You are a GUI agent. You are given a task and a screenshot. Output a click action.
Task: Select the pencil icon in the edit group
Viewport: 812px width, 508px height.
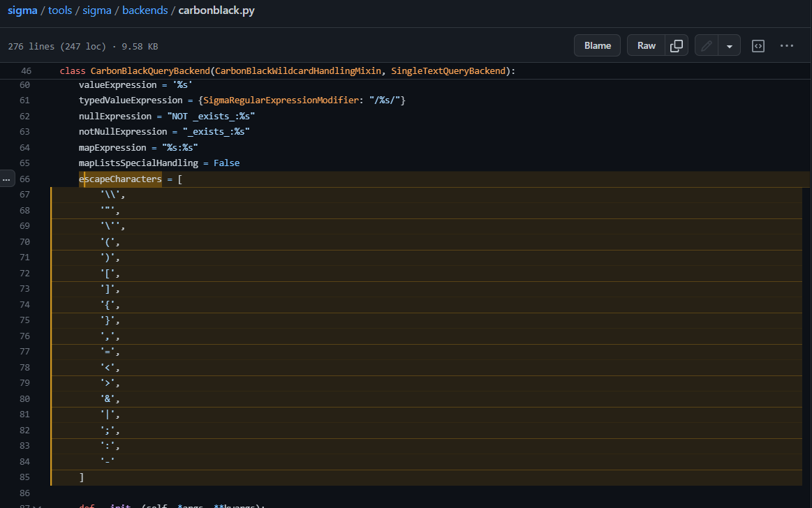[x=706, y=45]
